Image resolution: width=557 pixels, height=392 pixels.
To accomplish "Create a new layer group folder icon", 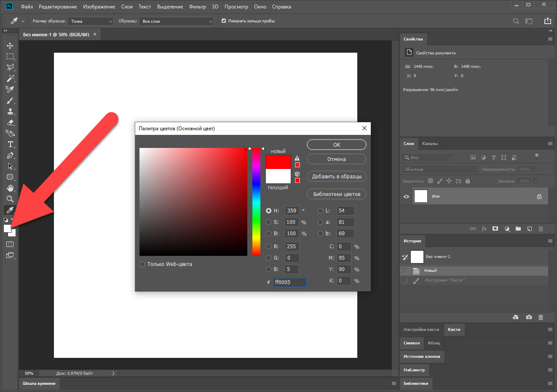I will click(x=518, y=228).
